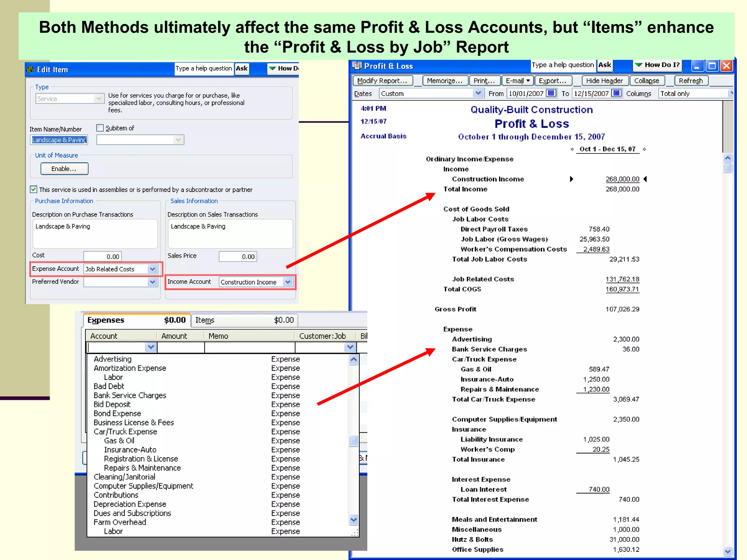747x560 pixels.
Task: Select Dues and Subscriptions in account list
Action: pos(132,513)
